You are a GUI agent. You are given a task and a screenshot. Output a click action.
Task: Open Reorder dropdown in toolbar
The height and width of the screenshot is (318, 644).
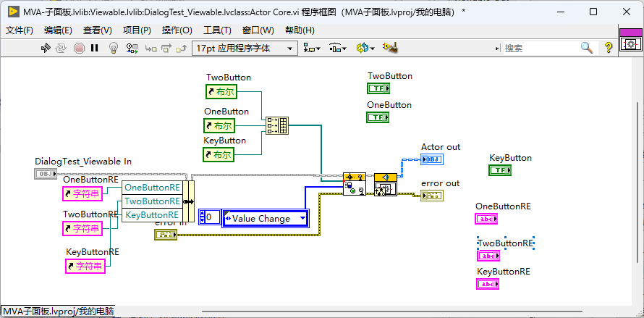[365, 48]
